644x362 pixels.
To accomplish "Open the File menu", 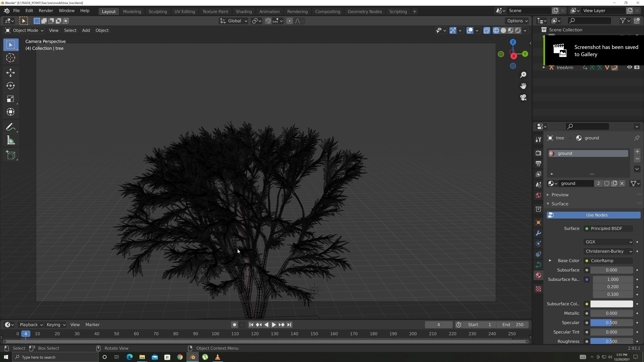I will pyautogui.click(x=16, y=11).
